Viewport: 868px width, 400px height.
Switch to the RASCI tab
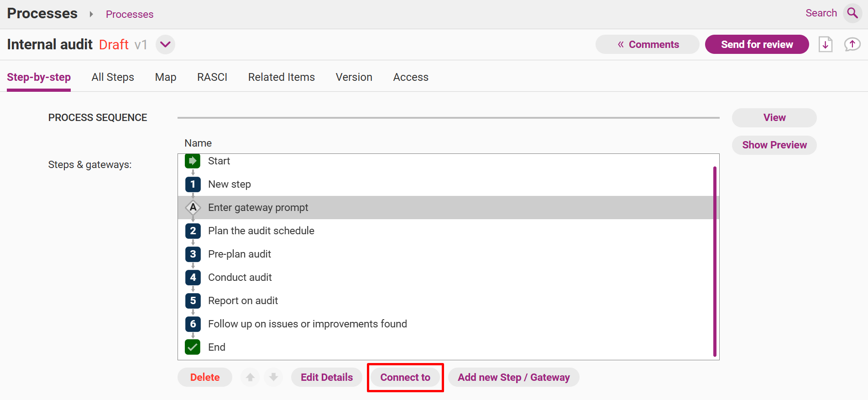(x=212, y=77)
